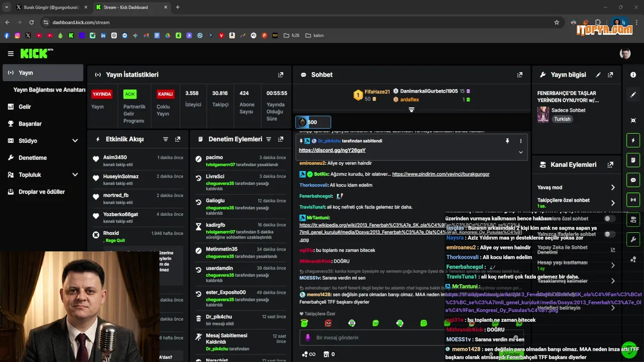The image size is (644, 362).
Task: Click the Turkish language tag
Action: pyautogui.click(x=562, y=119)
